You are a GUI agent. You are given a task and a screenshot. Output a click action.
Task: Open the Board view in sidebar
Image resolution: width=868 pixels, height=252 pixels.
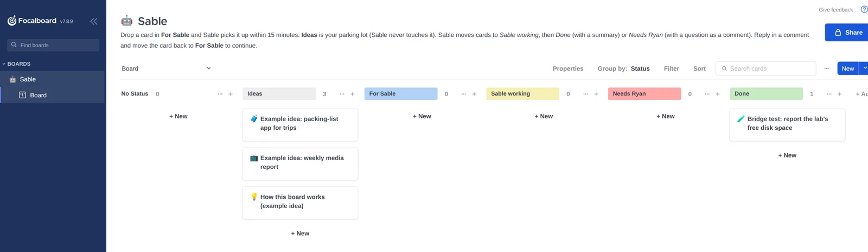(x=52, y=95)
